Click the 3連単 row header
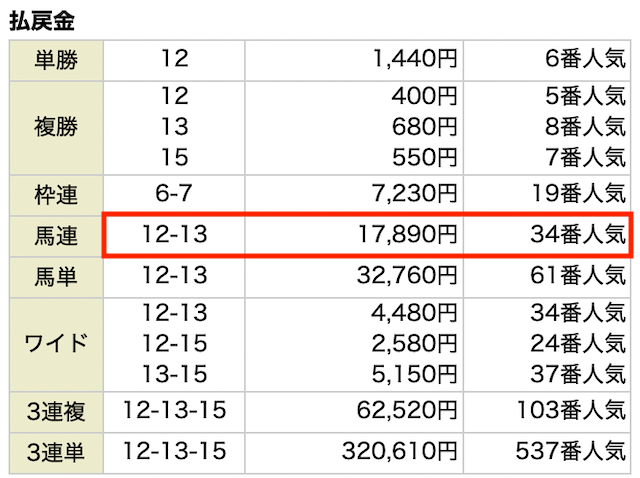This screenshot has height=478, width=640. click(x=55, y=451)
